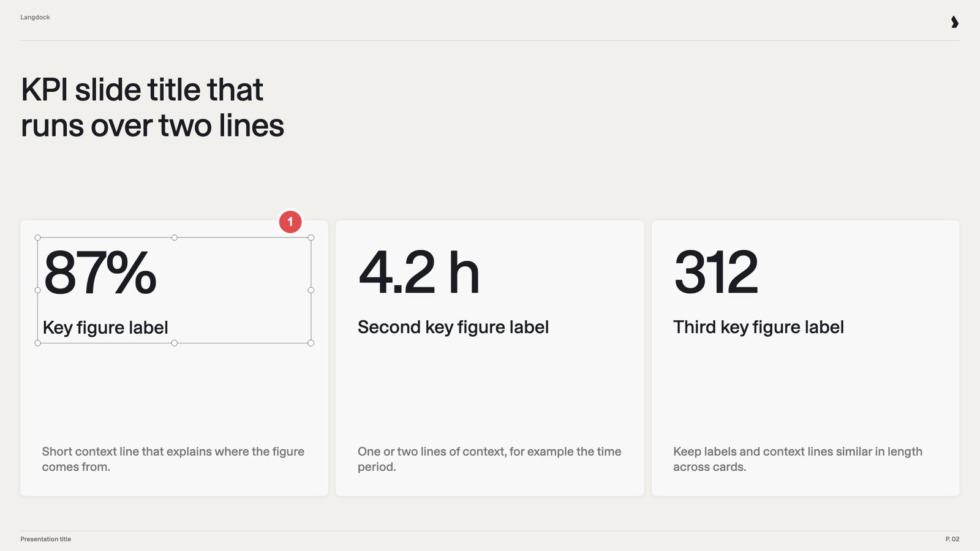Click the top-left resize handle of selection box
980x551 pixels.
(38, 238)
